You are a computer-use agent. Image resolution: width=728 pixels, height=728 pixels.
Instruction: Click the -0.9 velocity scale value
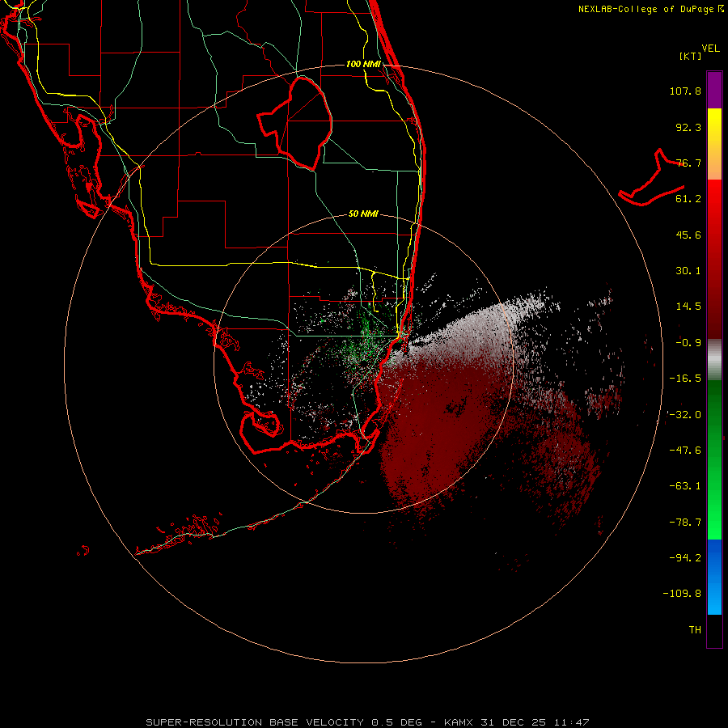688,343
